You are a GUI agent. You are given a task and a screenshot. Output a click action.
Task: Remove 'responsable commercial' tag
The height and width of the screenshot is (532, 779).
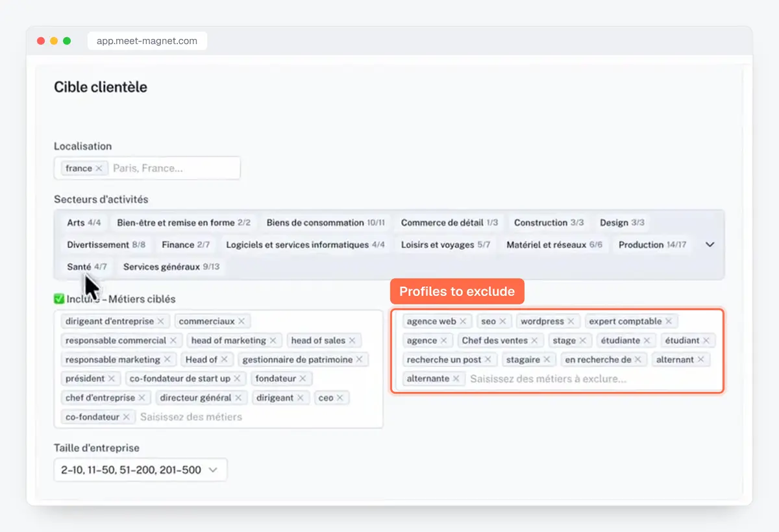[173, 341]
